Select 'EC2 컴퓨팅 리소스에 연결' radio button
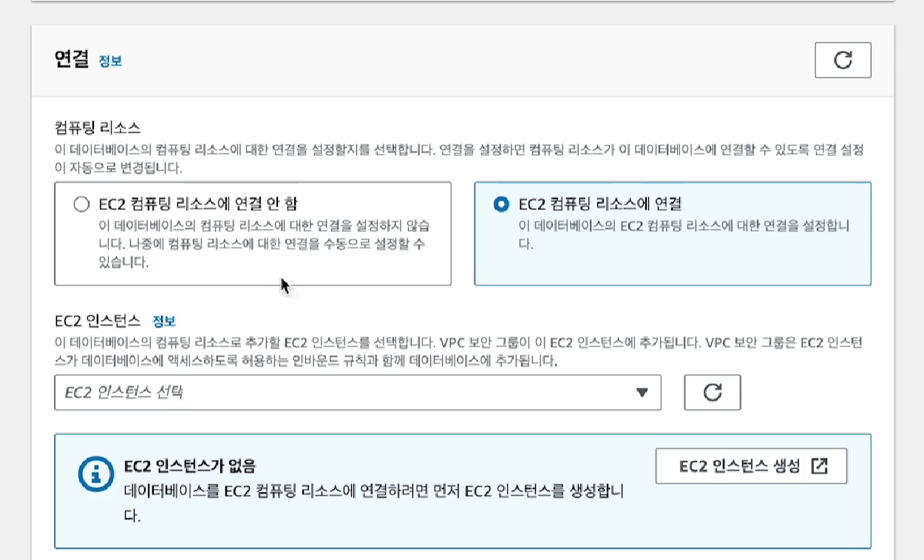Image resolution: width=924 pixels, height=560 pixels. click(501, 204)
